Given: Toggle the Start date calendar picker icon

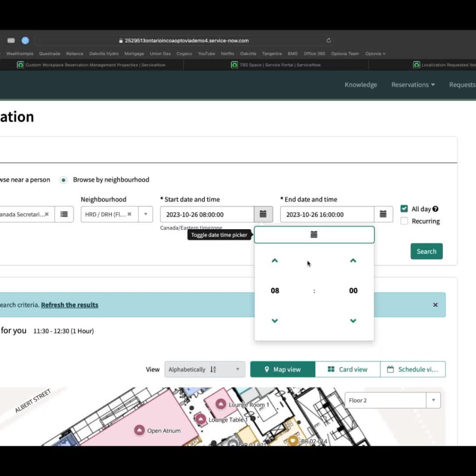Looking at the screenshot, I should tap(264, 214).
